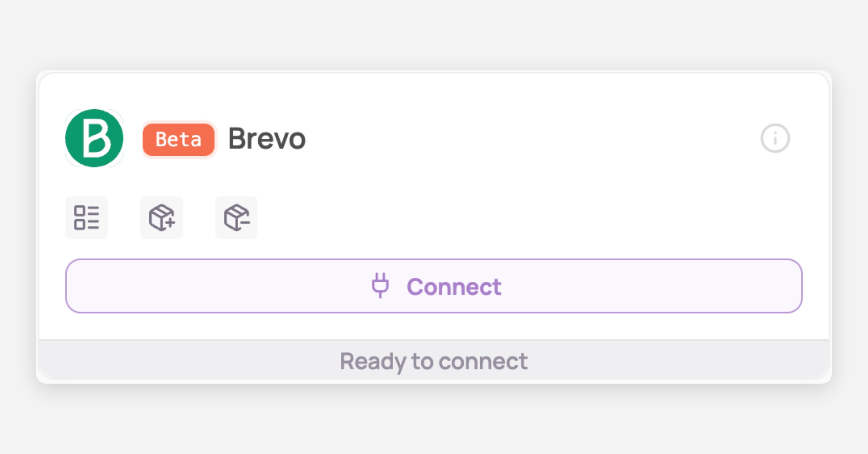Click the green Brevo logo
Image resolution: width=868 pixels, height=454 pixels.
[x=94, y=138]
